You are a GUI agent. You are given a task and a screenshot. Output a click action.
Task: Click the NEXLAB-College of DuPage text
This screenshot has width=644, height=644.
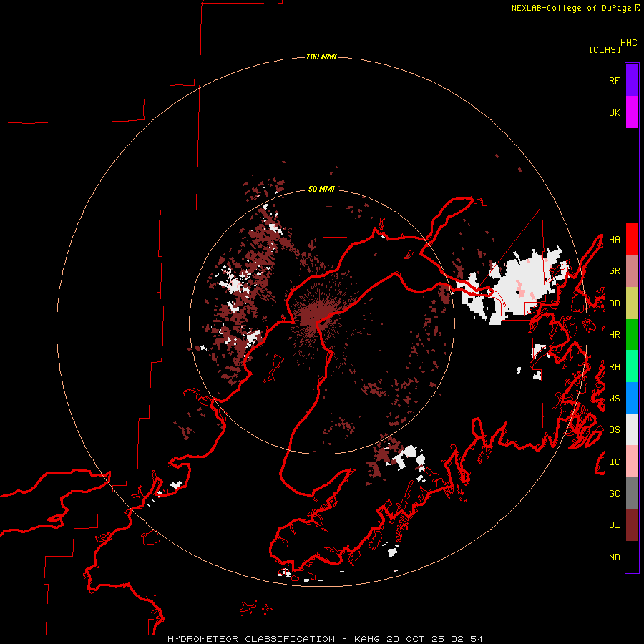571,8
